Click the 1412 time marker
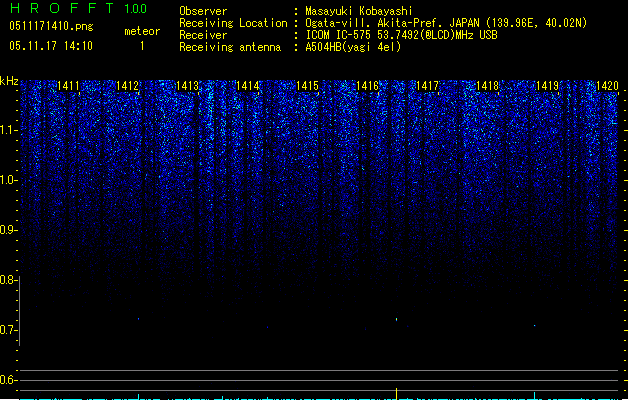The width and height of the screenshot is (629, 400). (127, 86)
